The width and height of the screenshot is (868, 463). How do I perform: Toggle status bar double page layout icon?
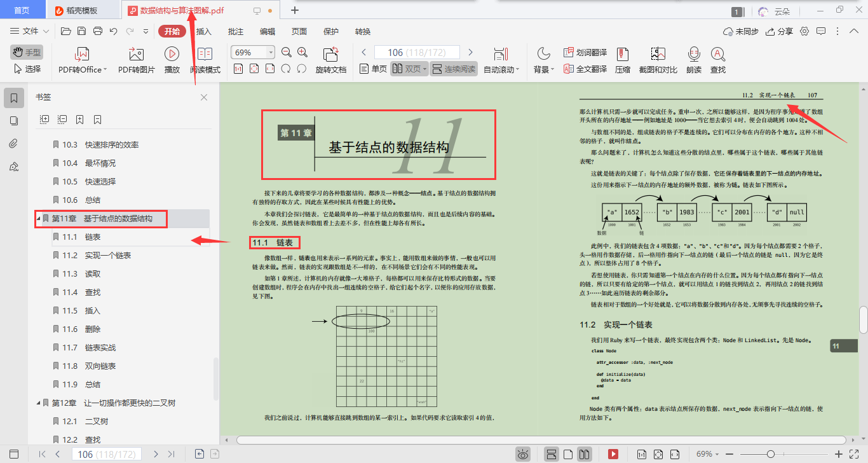[585, 454]
